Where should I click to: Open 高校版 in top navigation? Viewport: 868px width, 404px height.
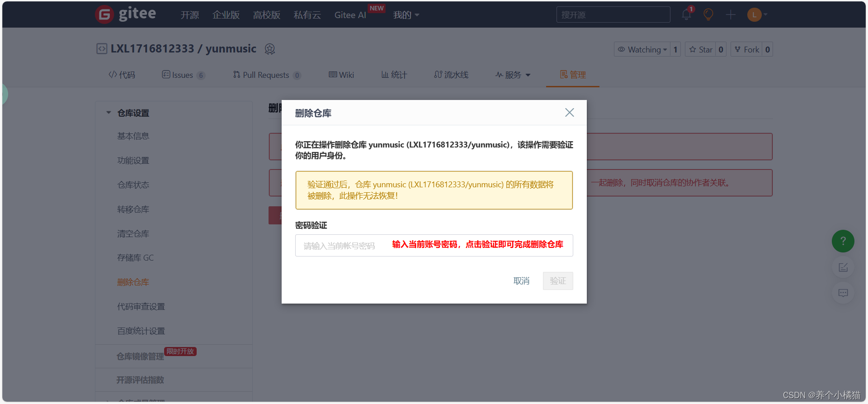pyautogui.click(x=267, y=15)
